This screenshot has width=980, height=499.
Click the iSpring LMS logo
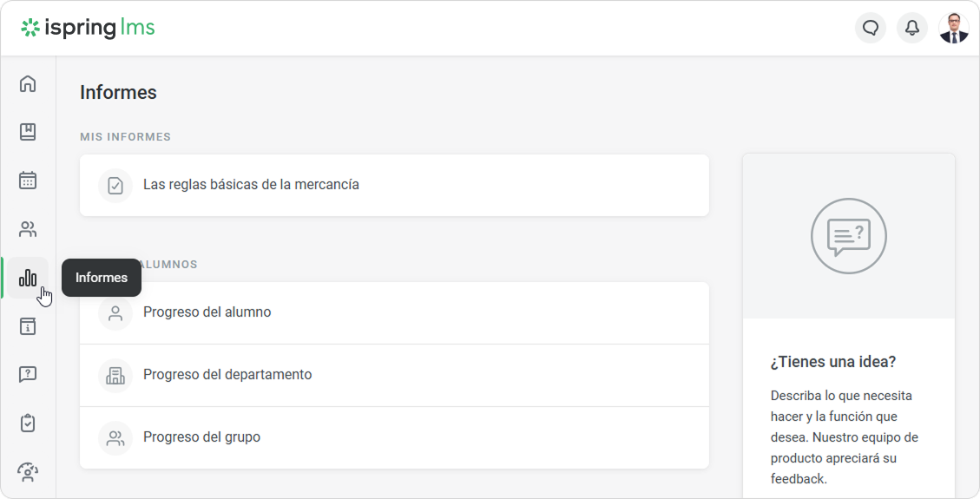tap(88, 28)
